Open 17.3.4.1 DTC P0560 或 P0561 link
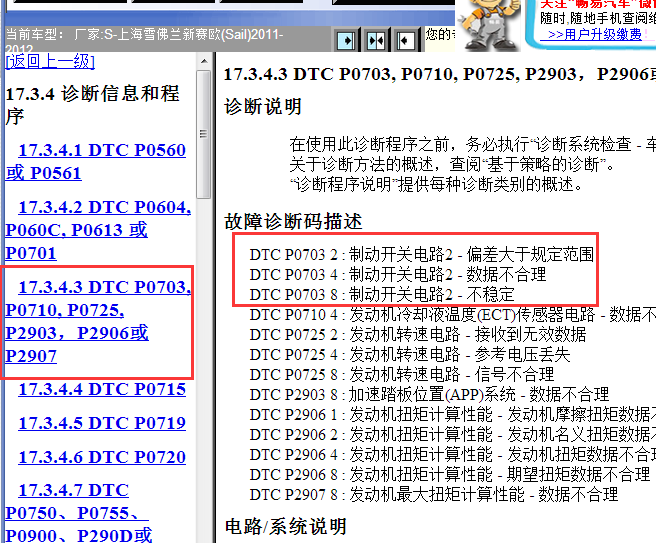This screenshot has height=543, width=656. [95, 161]
